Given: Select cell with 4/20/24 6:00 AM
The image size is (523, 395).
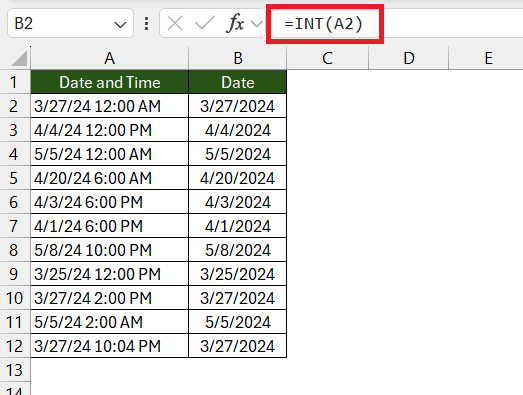Looking at the screenshot, I should point(109,178).
